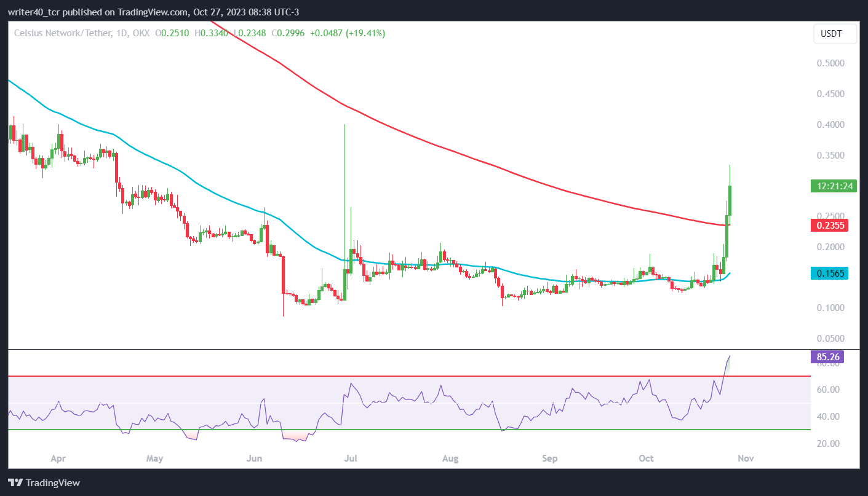Click the 0.1000 price axis label

tap(830, 308)
